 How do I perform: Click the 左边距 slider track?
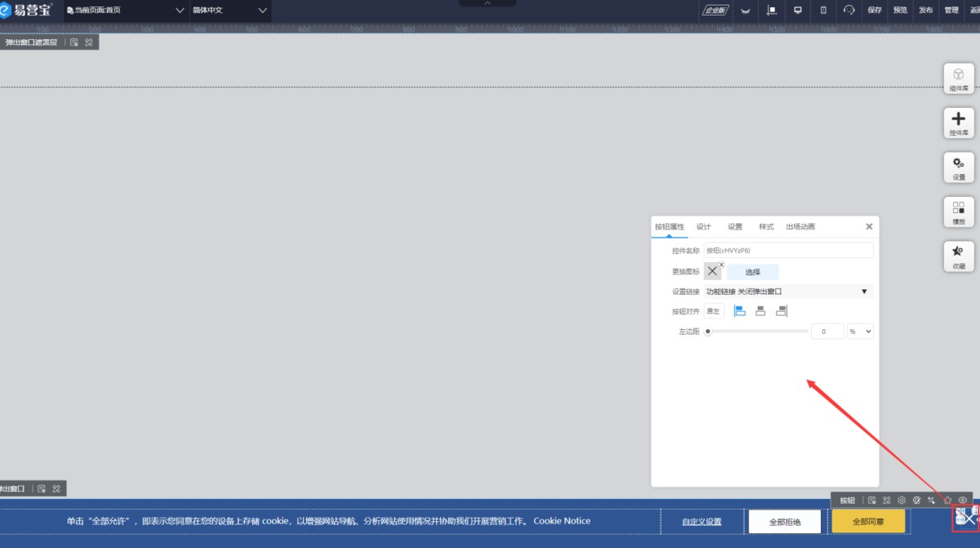(757, 332)
